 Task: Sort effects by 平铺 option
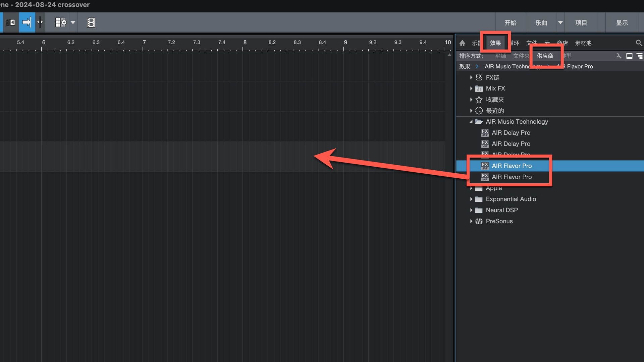click(x=500, y=56)
